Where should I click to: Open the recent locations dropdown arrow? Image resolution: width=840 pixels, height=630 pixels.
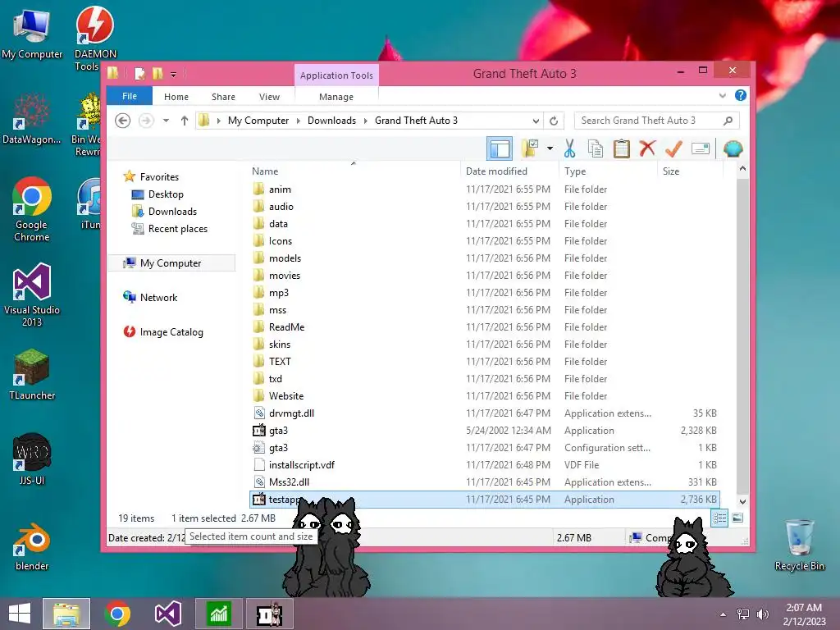click(x=166, y=121)
